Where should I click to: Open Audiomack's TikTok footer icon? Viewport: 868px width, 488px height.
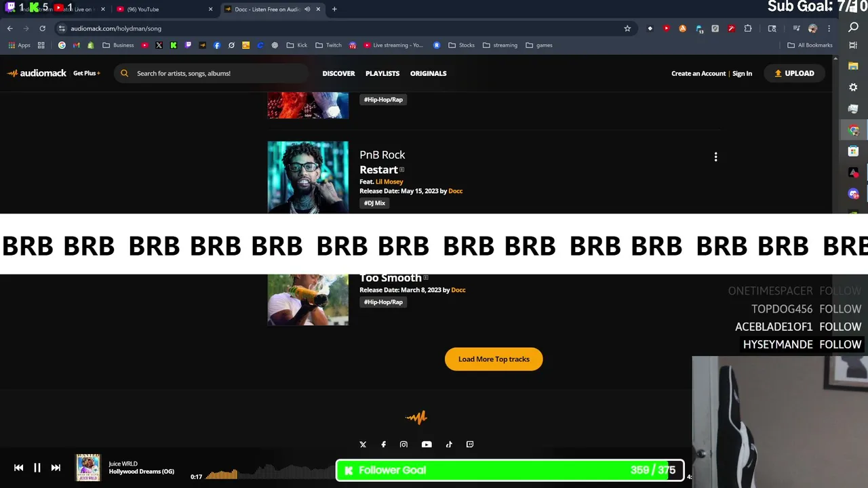449,445
